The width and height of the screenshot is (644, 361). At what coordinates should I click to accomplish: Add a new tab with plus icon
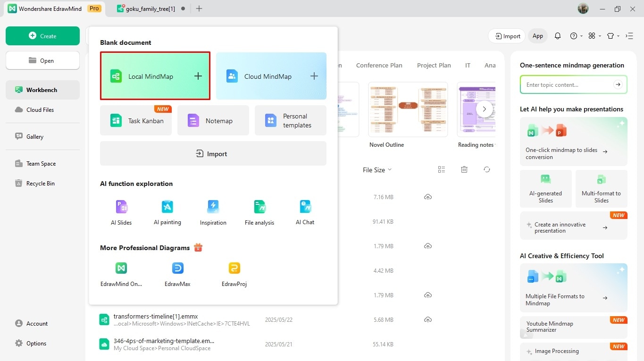199,8
